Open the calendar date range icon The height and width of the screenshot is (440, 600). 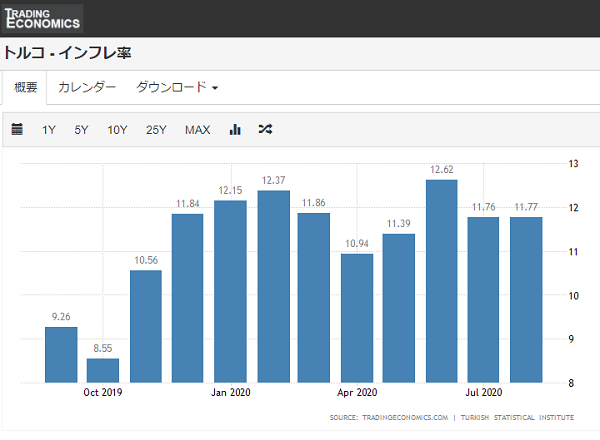point(17,129)
